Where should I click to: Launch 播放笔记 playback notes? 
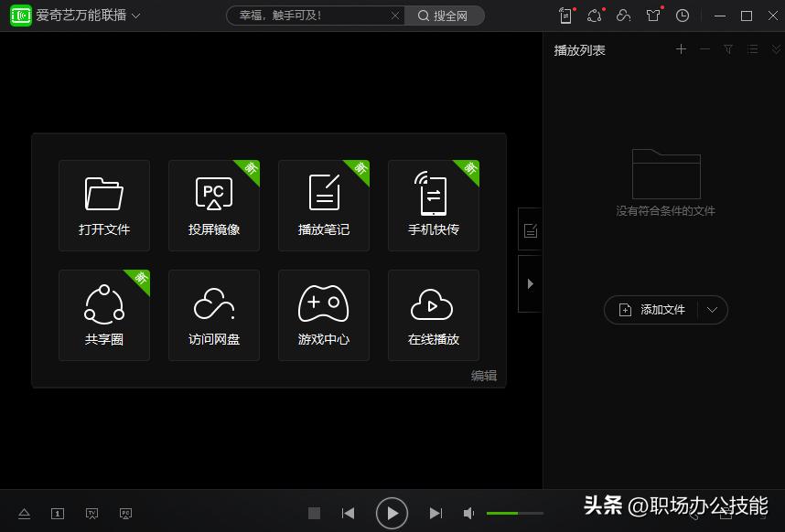click(323, 205)
